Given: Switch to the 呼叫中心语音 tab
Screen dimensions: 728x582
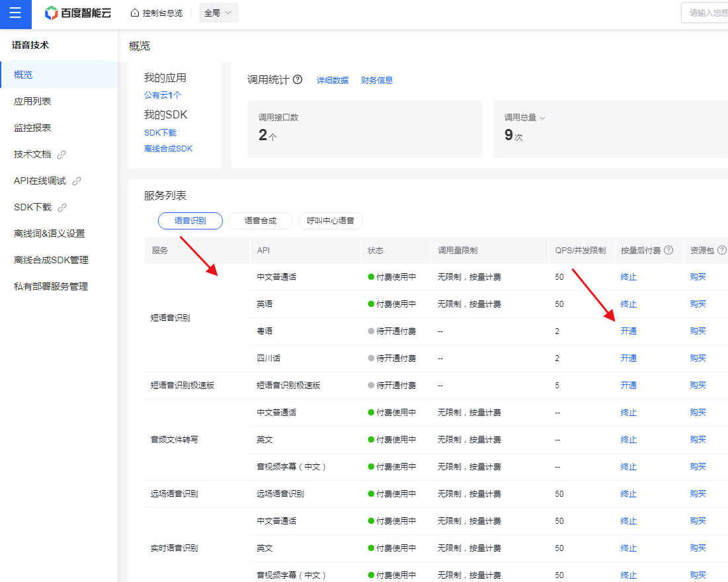Looking at the screenshot, I should coord(331,221).
